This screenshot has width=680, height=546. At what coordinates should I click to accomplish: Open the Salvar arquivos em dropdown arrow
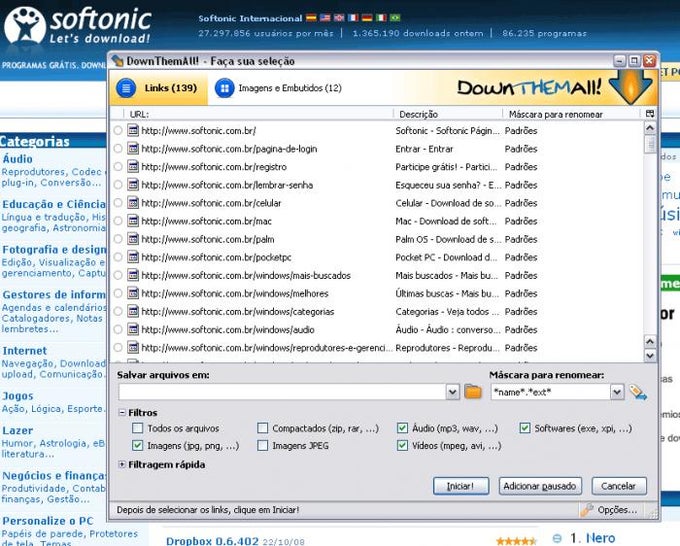click(x=452, y=392)
